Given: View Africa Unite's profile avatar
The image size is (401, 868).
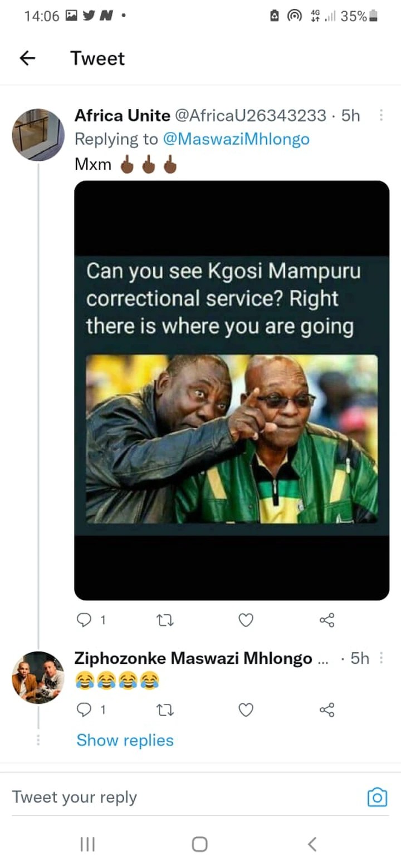Looking at the screenshot, I should coord(38,135).
